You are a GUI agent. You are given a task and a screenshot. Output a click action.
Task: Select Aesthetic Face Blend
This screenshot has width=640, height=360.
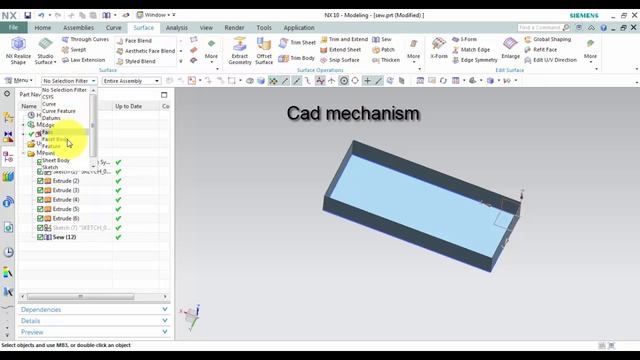click(x=146, y=51)
